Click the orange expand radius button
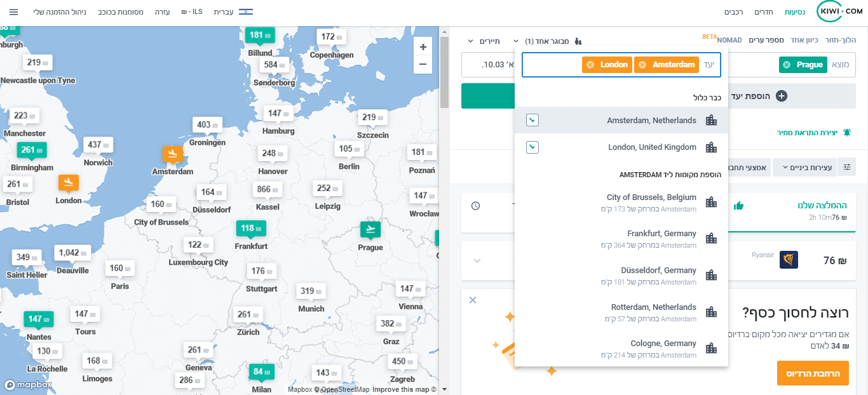Image resolution: width=868 pixels, height=395 pixels. tap(813, 373)
